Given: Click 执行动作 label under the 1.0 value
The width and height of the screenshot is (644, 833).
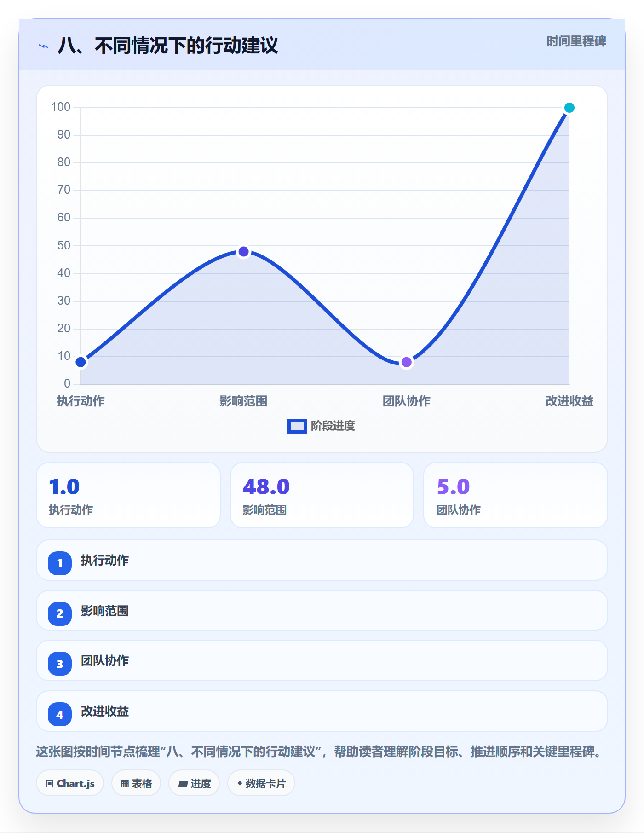Looking at the screenshot, I should [71, 510].
